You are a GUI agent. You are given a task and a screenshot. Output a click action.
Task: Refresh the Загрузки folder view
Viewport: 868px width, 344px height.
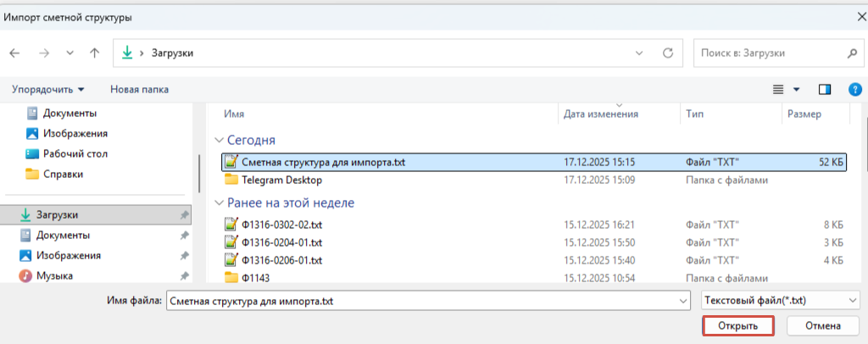coord(668,53)
